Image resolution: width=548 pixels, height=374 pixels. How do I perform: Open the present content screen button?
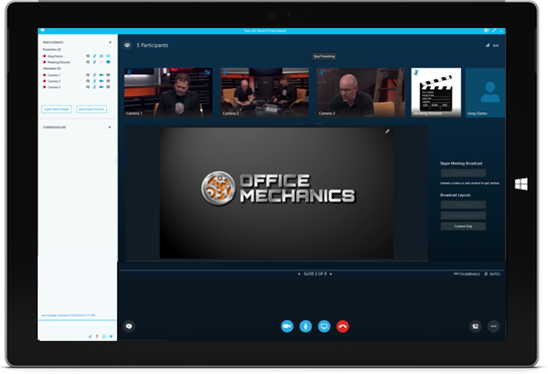click(x=324, y=326)
